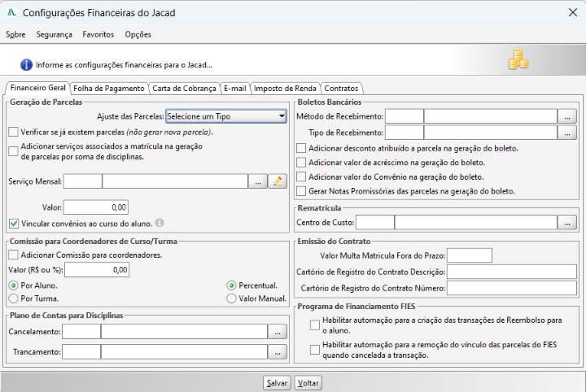Select the Percentual radio button
Viewport: 586px width, 392px height.
click(x=231, y=285)
